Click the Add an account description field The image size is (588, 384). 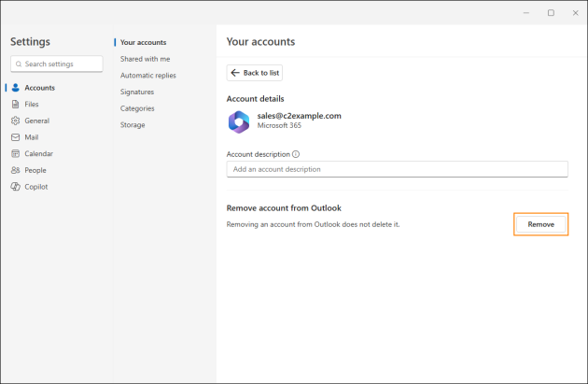point(397,169)
